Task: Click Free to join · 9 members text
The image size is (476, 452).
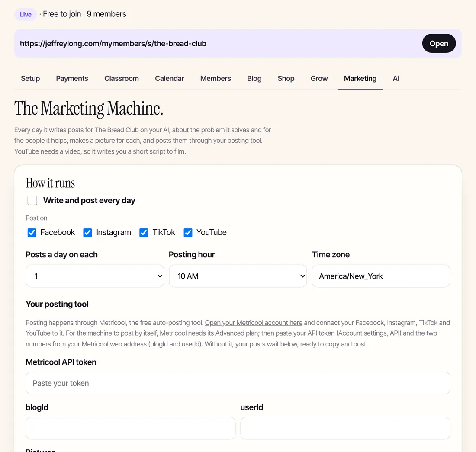Action: click(x=84, y=14)
